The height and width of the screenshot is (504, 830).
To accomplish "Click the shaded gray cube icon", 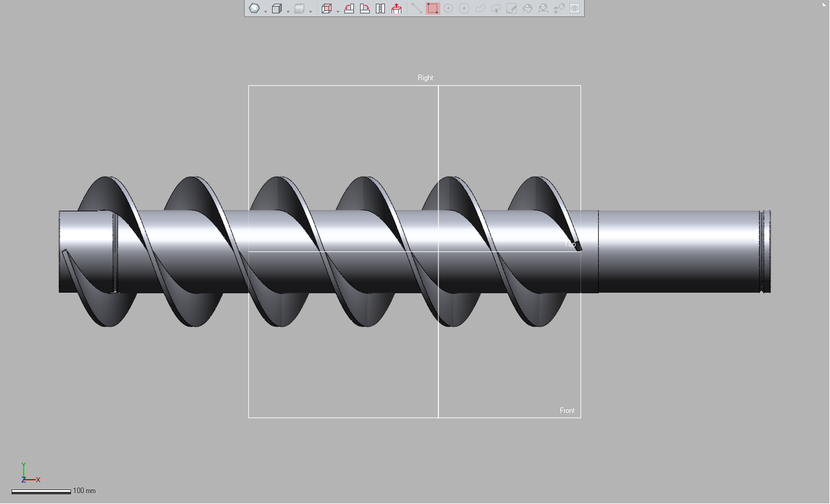I will pos(299,9).
